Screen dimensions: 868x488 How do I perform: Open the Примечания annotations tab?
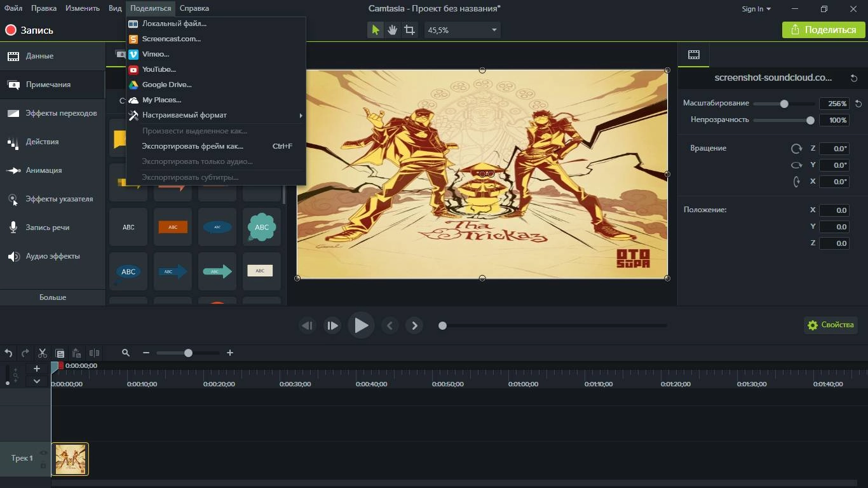click(x=53, y=85)
